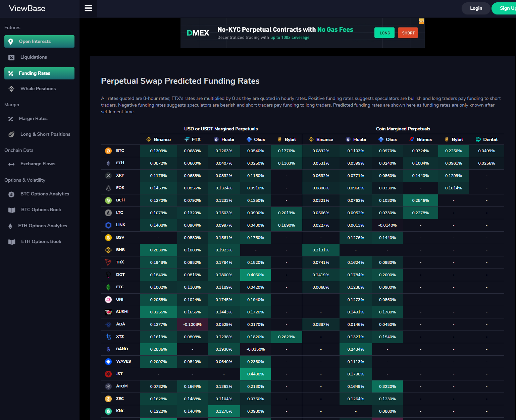
Task: Click the BTC Options Analytics bitcoin icon
Action: (11, 194)
